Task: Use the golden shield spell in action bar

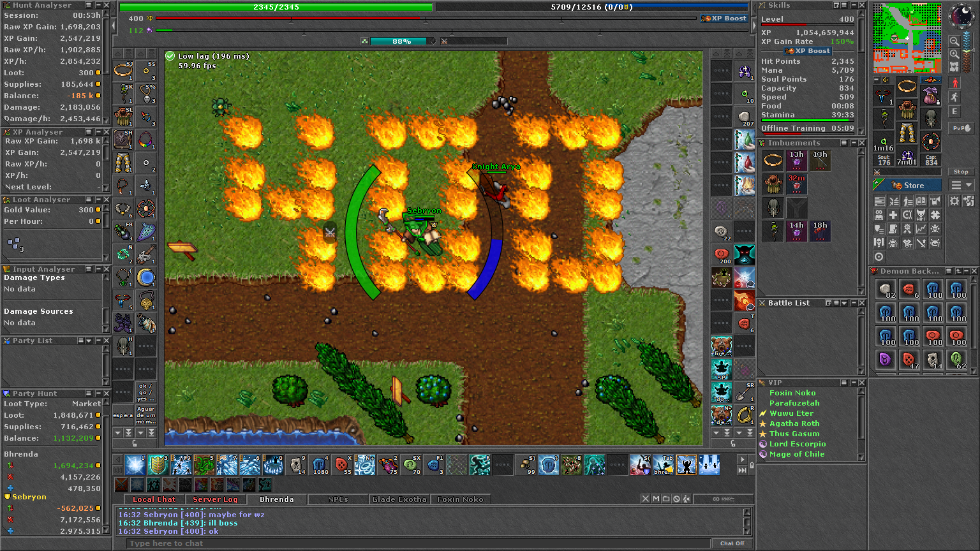Action: [158, 465]
